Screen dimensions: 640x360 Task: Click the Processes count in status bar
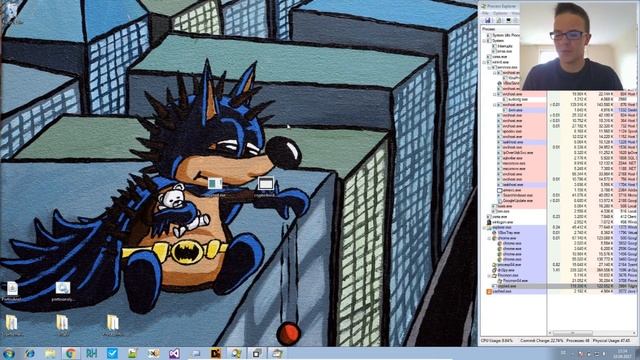pos(578,340)
